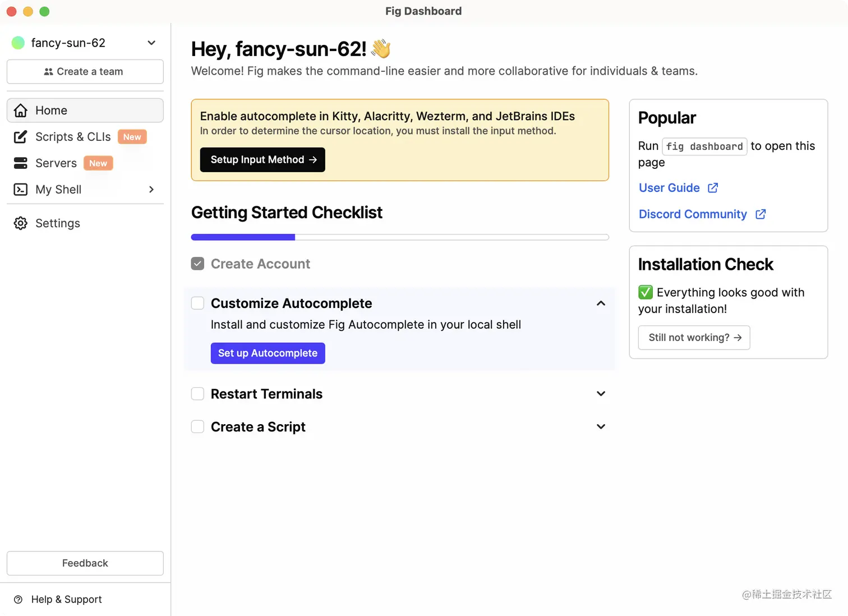Click the Scripts & CLIs pencil icon
848x616 pixels.
pos(21,137)
